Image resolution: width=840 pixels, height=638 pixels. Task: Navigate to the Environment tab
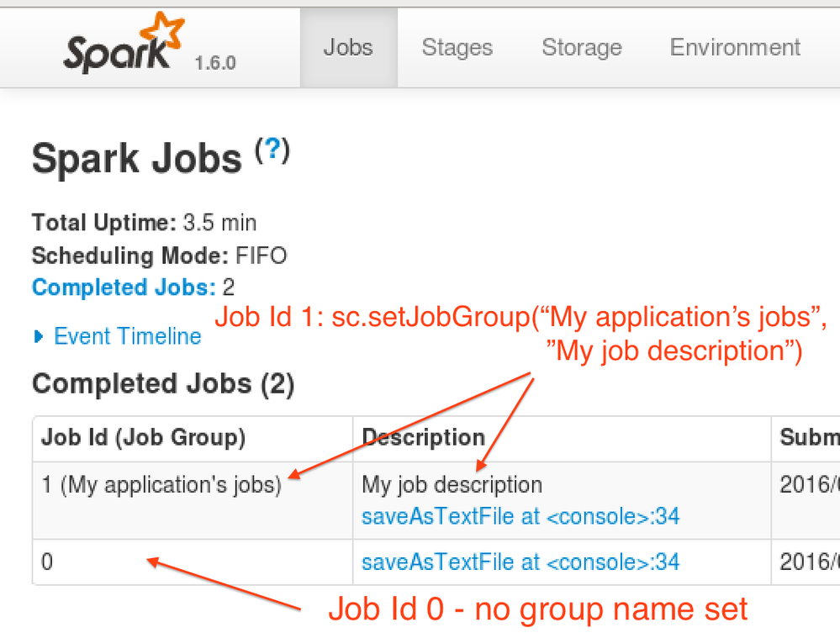point(734,48)
